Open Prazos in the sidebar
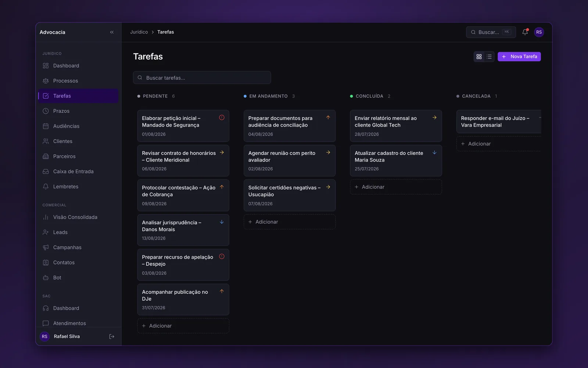 [78, 111]
